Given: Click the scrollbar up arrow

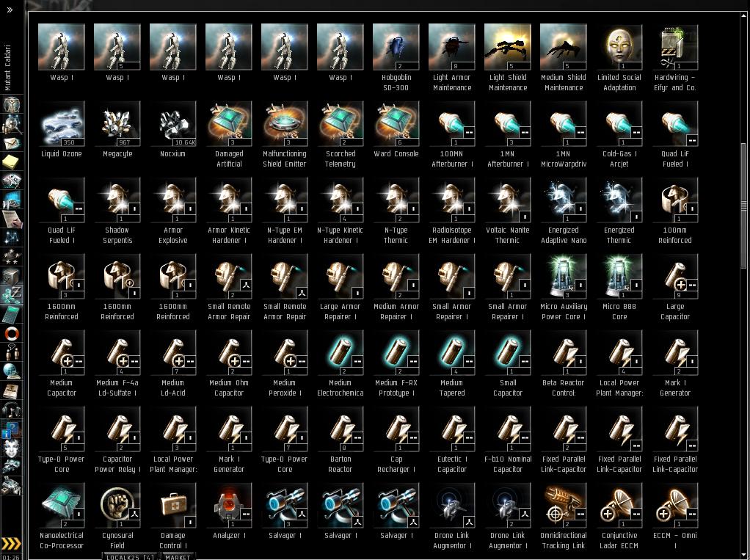Looking at the screenshot, I should (743, 15).
